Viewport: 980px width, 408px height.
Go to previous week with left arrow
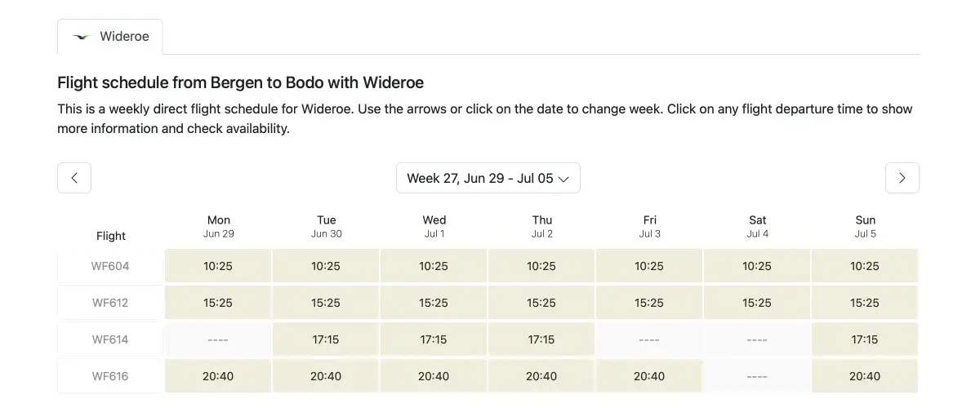tap(74, 178)
